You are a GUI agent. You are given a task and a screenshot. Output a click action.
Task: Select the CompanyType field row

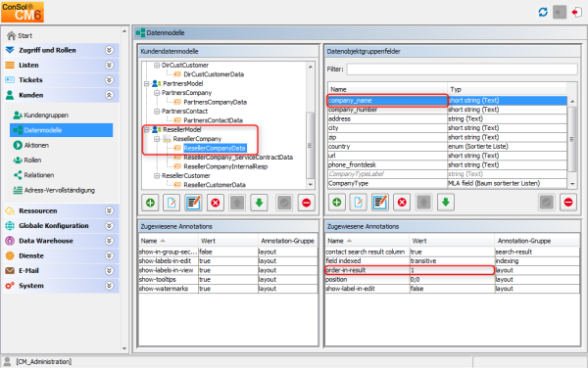coord(447,183)
